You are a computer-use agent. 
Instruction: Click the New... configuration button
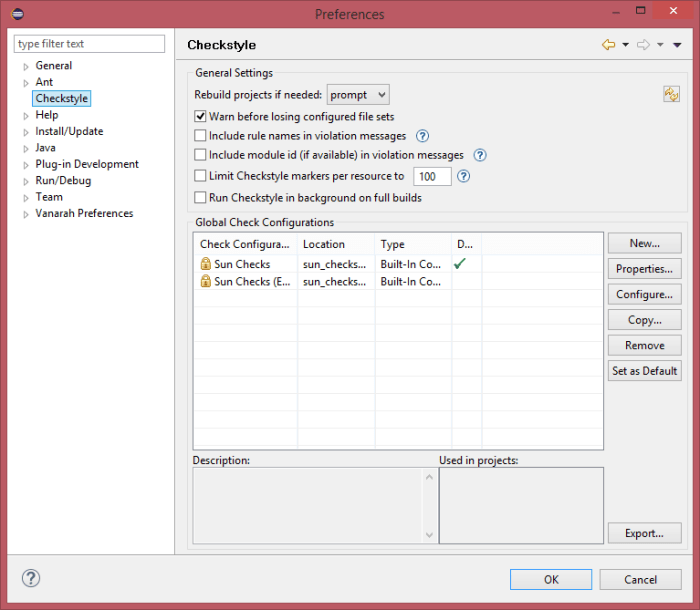[645, 243]
